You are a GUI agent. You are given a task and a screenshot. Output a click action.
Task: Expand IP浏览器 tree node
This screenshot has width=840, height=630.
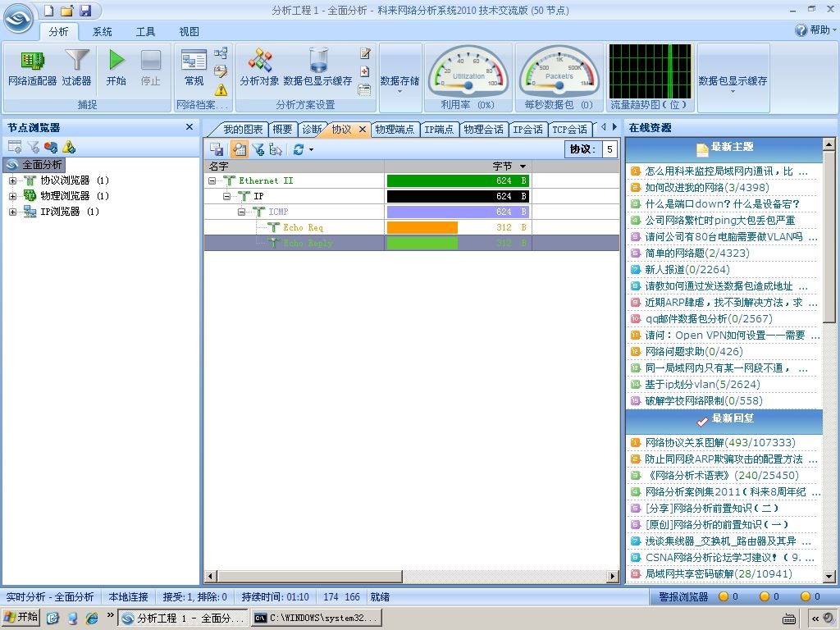coord(13,212)
